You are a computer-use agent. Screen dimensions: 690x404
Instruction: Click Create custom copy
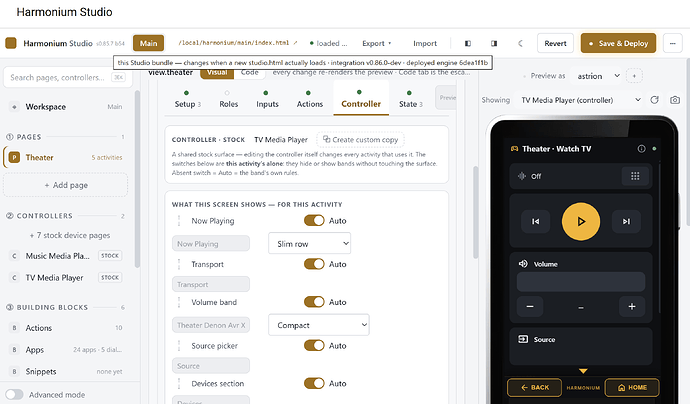coord(360,140)
